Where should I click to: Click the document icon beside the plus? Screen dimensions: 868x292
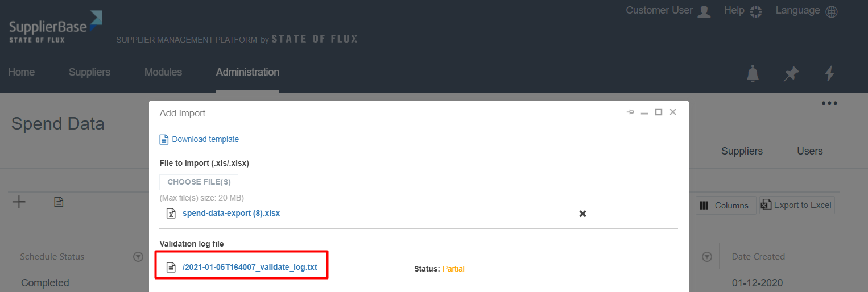[x=59, y=202]
